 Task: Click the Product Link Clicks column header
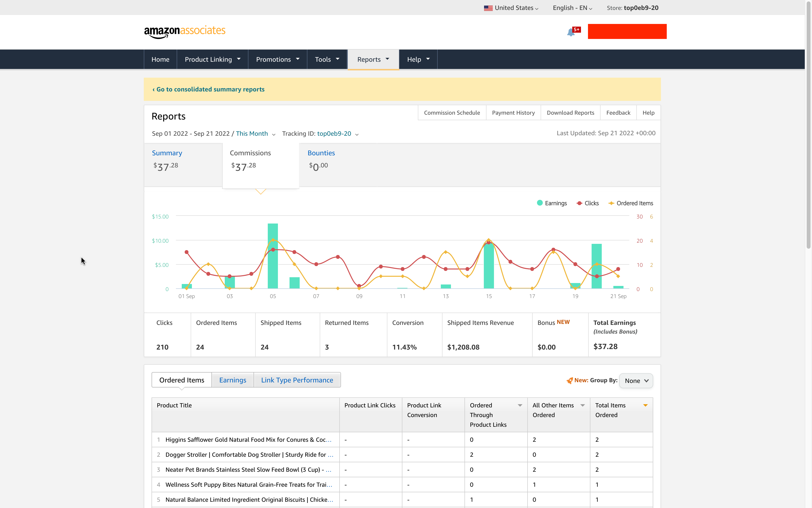370,415
